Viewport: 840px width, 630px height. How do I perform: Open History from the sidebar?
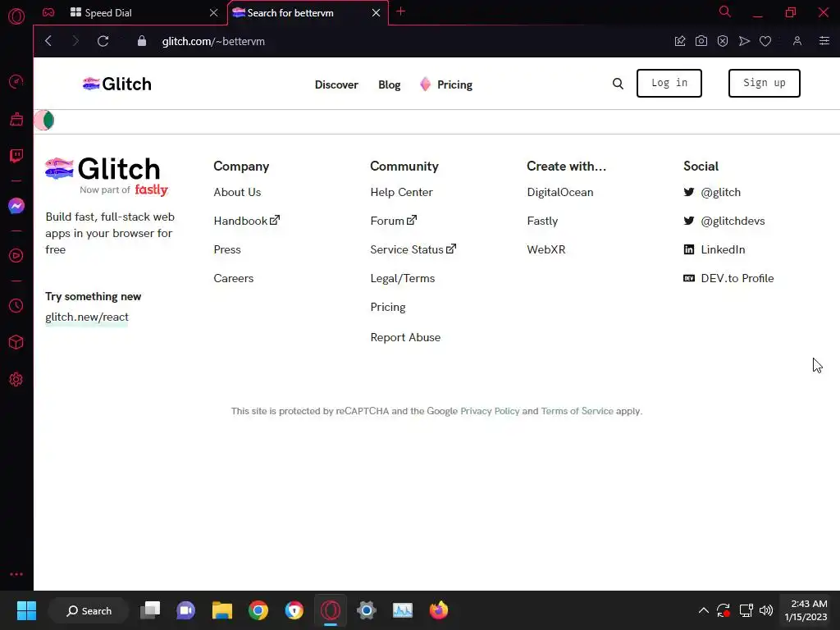tap(16, 305)
